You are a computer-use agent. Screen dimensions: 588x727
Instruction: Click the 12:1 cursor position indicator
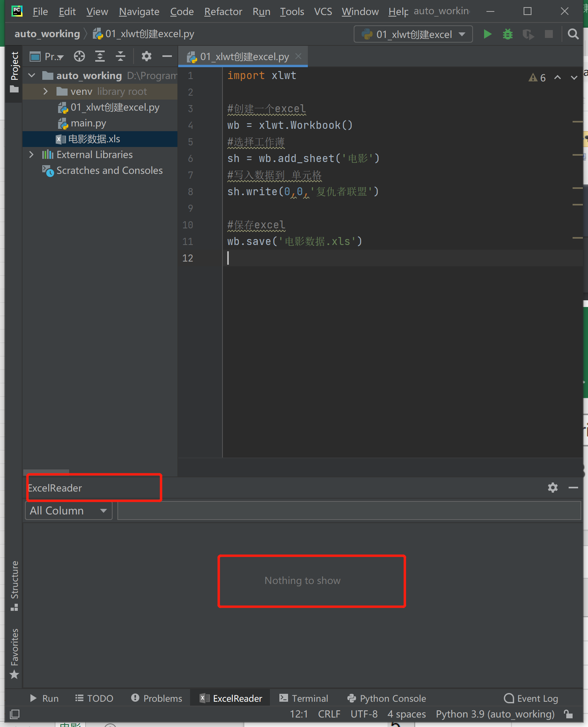[299, 714]
